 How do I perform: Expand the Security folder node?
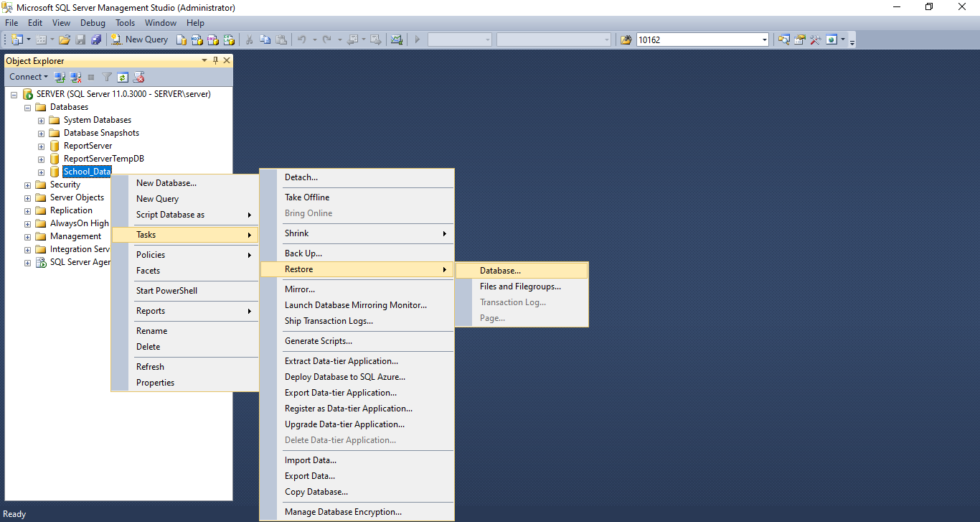[x=27, y=185]
